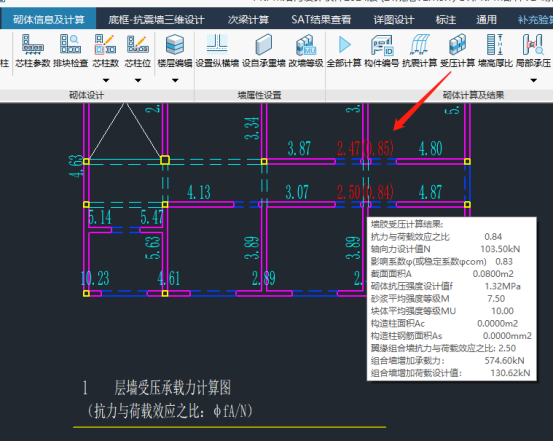Expand the dropdown arrow under 芯柱数
The height and width of the screenshot is (441, 553).
point(106,80)
